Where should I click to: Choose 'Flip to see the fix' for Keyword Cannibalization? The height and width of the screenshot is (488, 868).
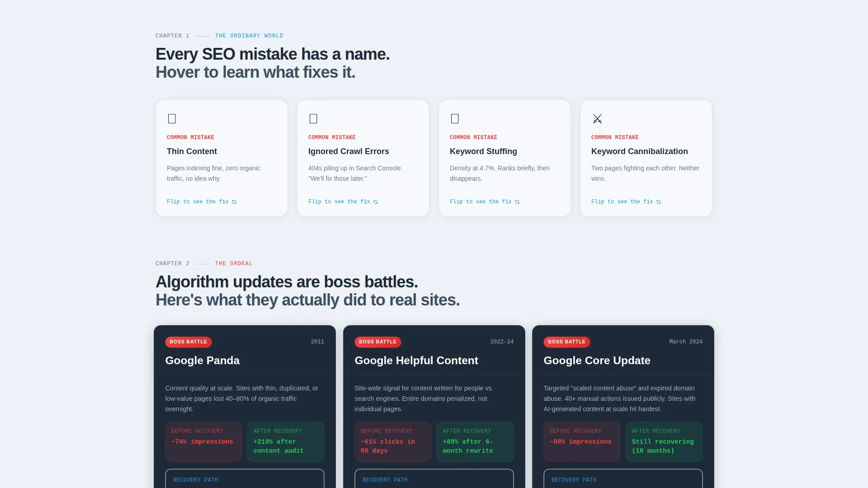[626, 202]
